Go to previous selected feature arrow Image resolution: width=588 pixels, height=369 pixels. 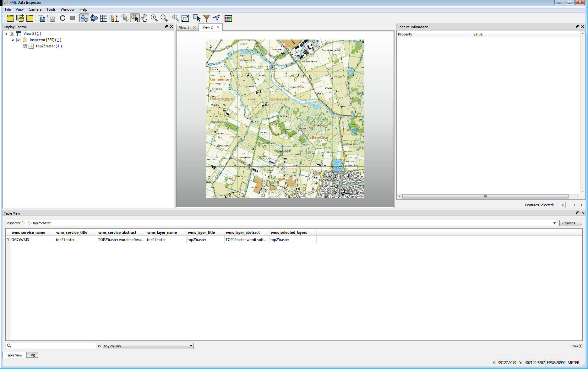(574, 205)
